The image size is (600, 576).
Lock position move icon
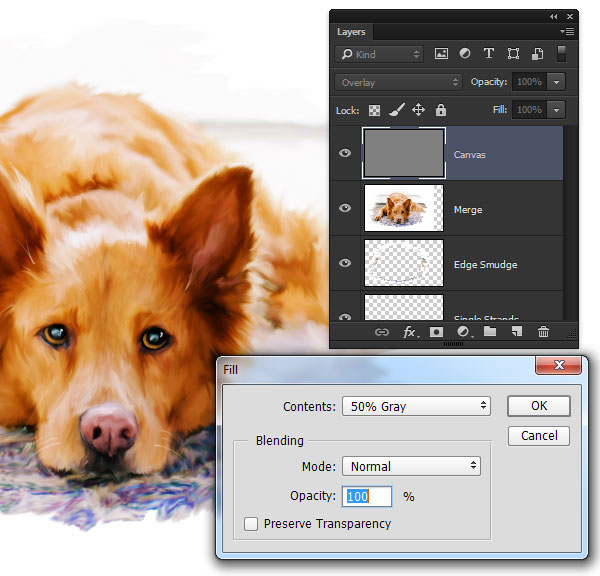418,110
